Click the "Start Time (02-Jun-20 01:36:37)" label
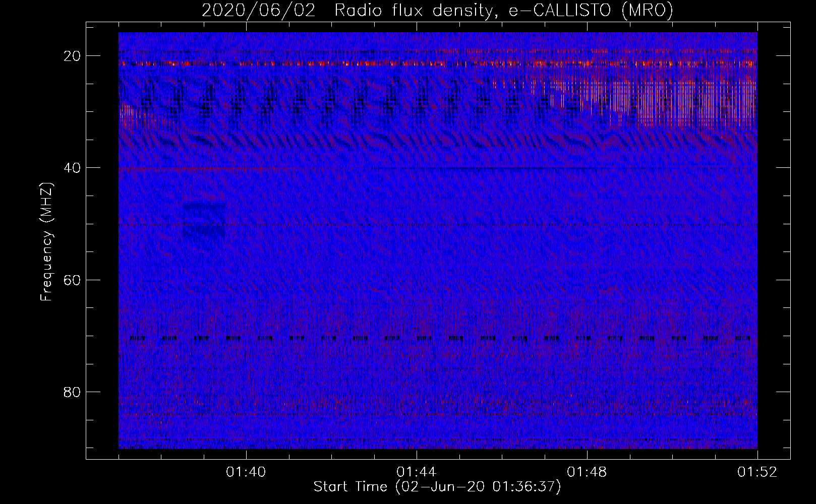Image resolution: width=816 pixels, height=504 pixels. pos(437,487)
